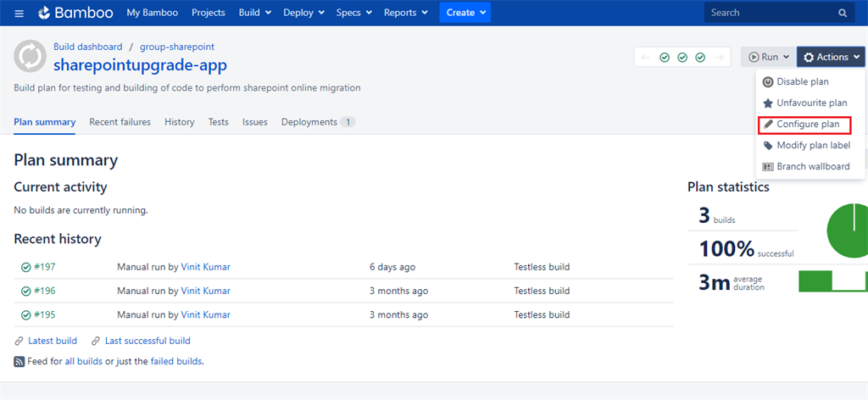Open the Create dropdown button

pos(465,13)
